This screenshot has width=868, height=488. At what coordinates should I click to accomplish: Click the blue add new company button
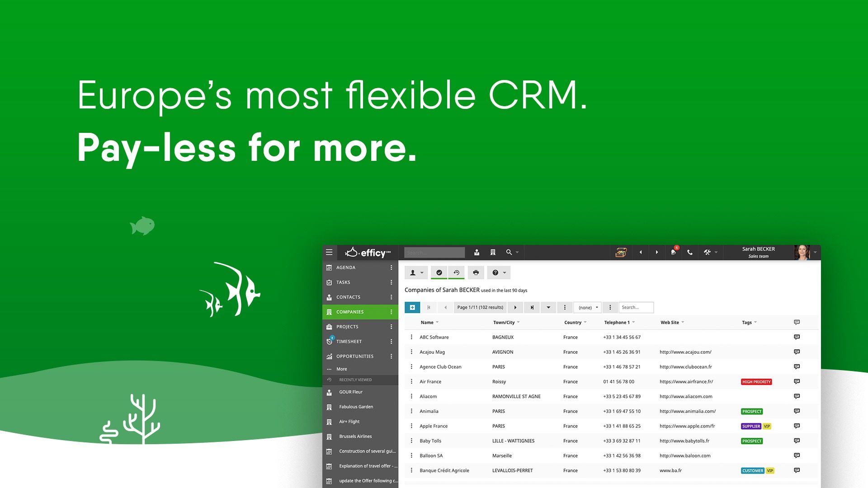click(412, 307)
